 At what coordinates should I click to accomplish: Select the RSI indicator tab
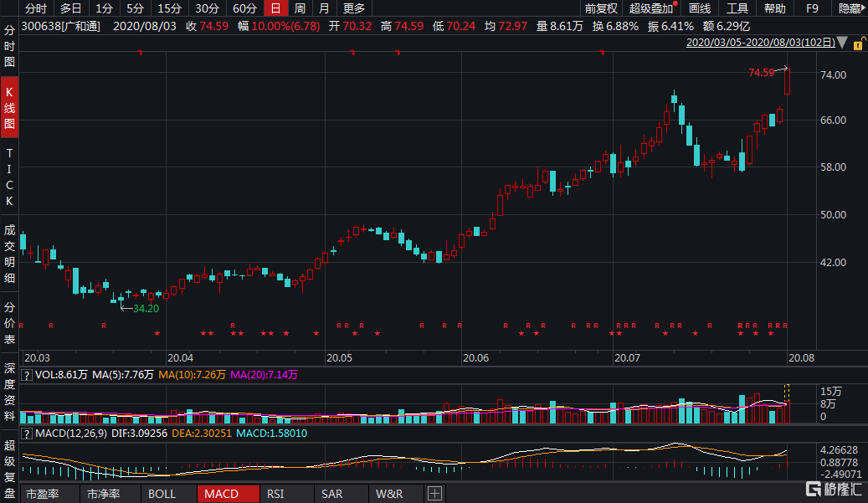(276, 494)
